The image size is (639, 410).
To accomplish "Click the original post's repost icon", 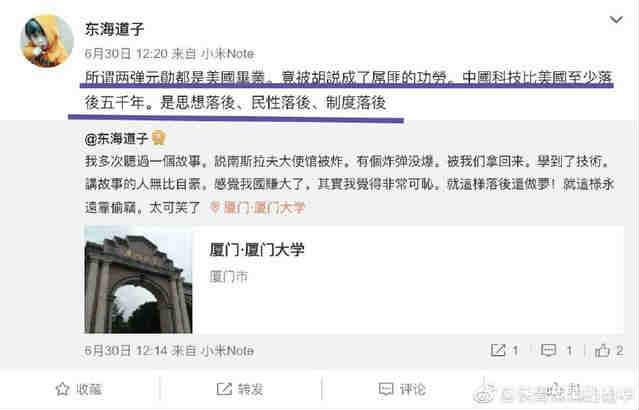I will 498,350.
